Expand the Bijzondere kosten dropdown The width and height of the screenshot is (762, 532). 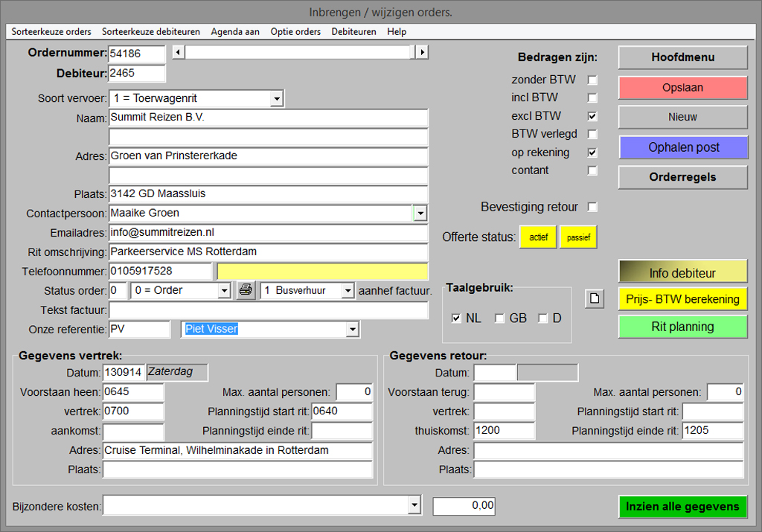pyautogui.click(x=414, y=507)
